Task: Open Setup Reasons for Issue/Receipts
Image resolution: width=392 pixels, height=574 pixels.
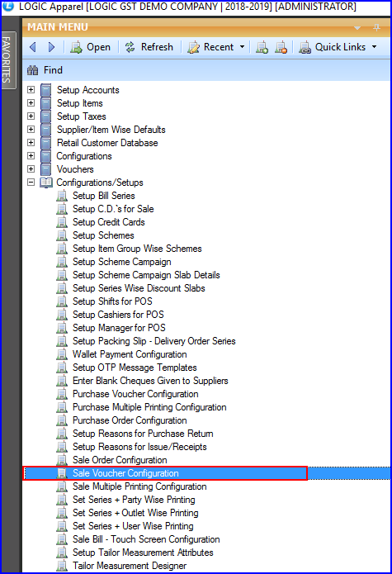Action: [x=139, y=447]
